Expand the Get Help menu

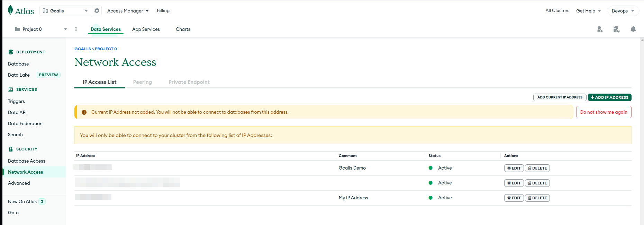(x=588, y=11)
